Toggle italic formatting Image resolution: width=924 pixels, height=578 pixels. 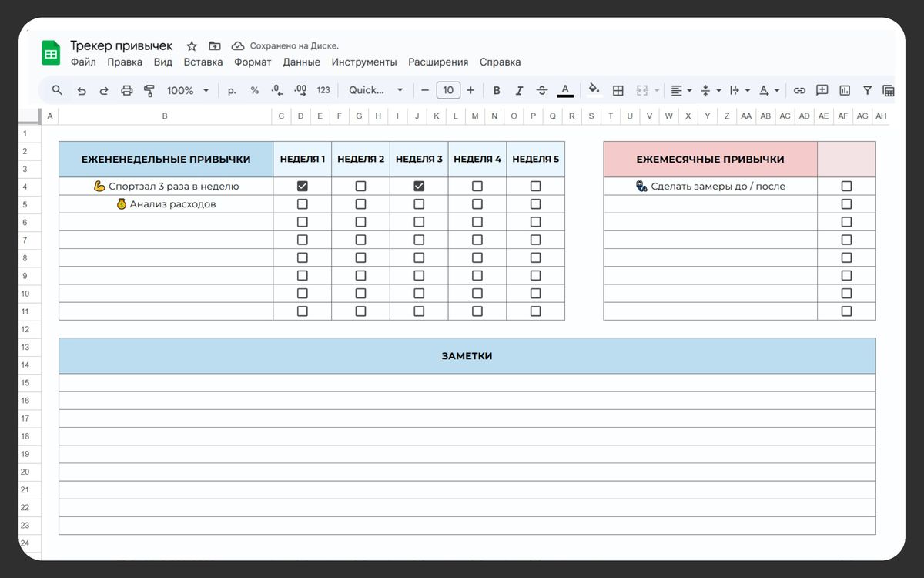[x=519, y=91]
